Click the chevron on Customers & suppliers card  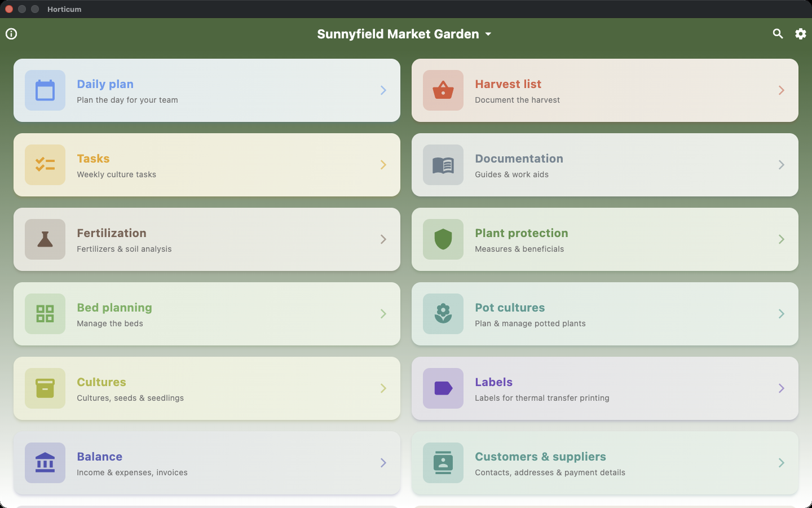click(x=781, y=463)
